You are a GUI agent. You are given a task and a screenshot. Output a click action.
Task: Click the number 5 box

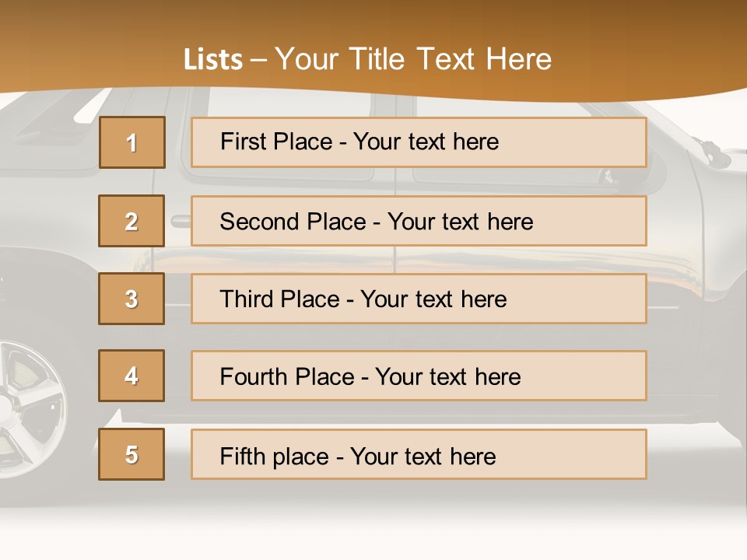tap(132, 454)
